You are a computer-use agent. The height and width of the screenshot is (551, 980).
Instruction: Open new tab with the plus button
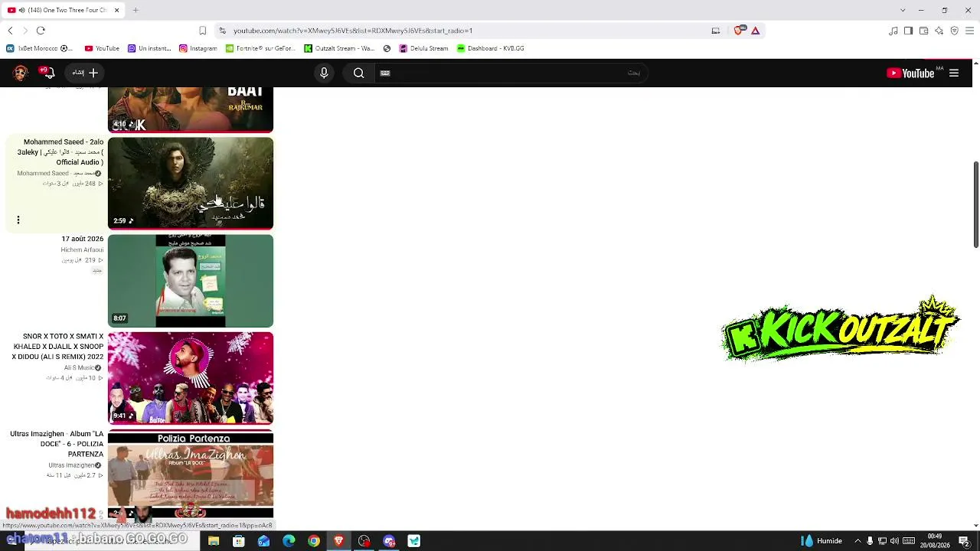point(136,10)
